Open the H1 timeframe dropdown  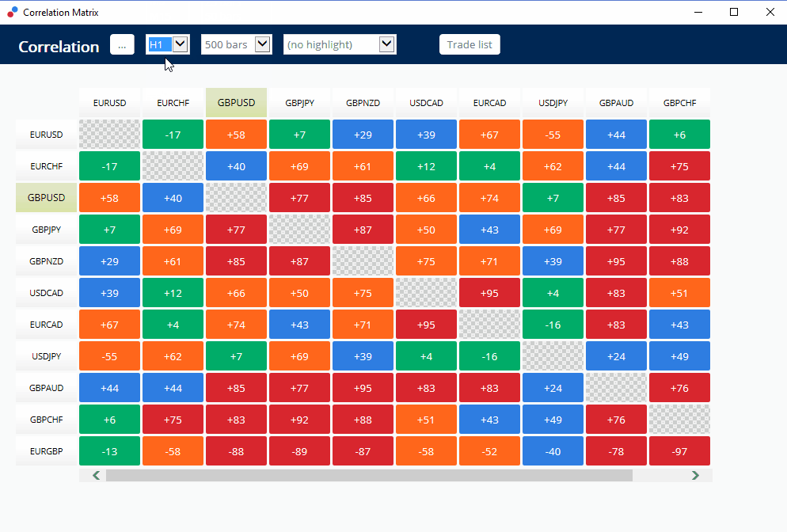pyautogui.click(x=180, y=44)
